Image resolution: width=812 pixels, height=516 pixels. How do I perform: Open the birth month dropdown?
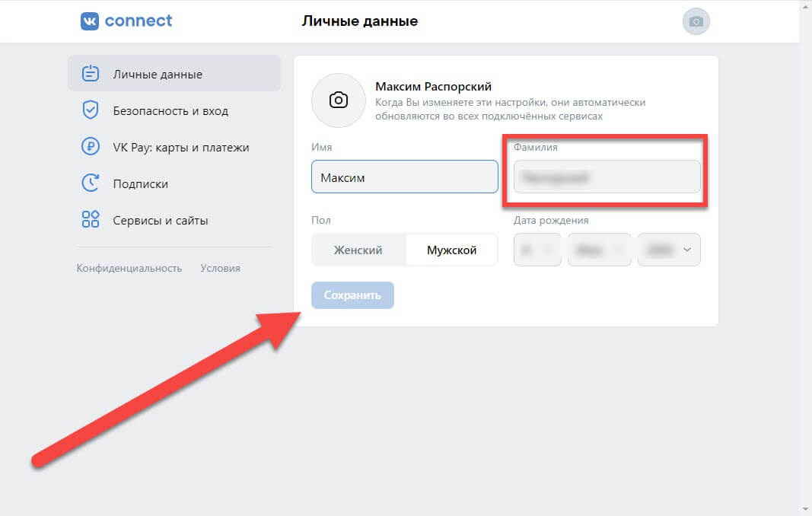(x=600, y=250)
